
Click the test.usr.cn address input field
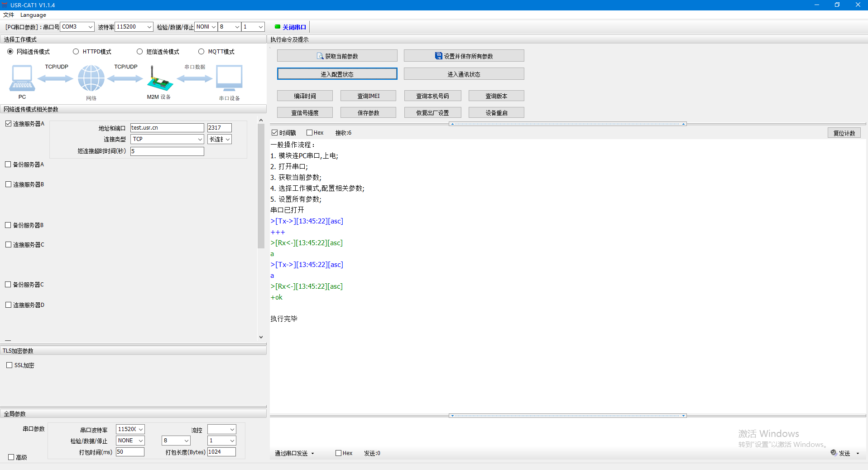167,128
